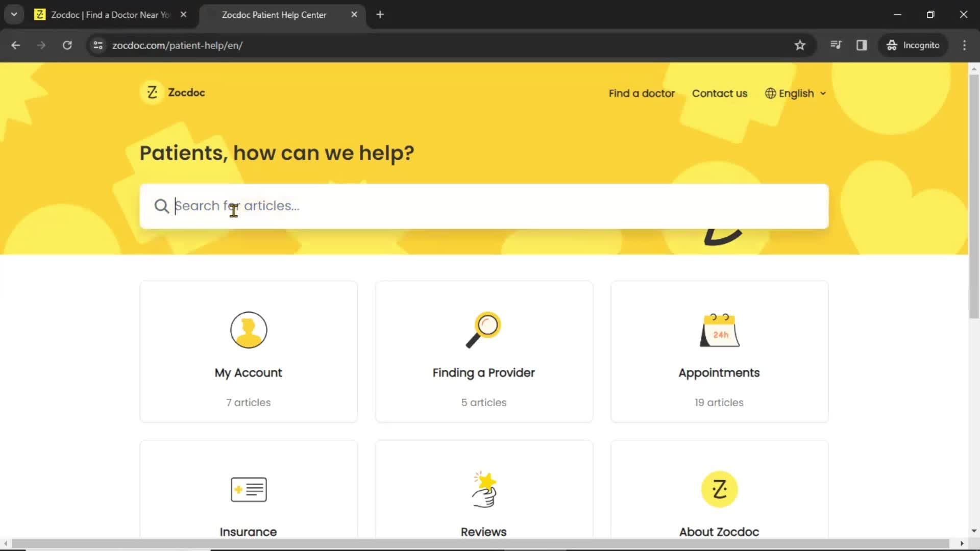Open the Chrome three-dot menu
Viewport: 980px width, 551px height.
(964, 45)
